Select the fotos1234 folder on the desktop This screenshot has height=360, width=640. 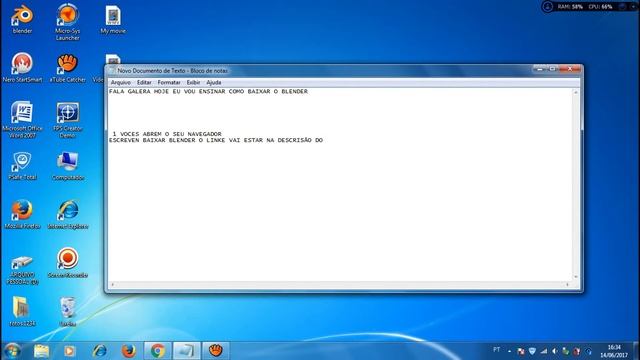(22, 311)
